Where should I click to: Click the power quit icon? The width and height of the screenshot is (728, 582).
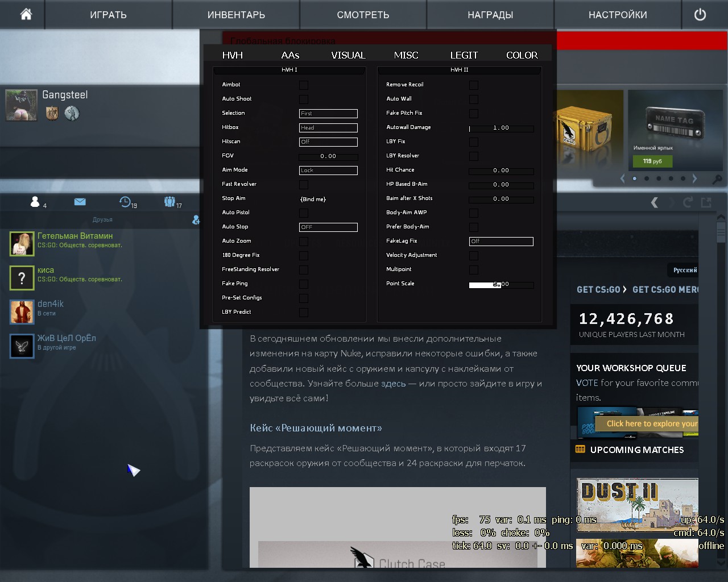coord(700,15)
